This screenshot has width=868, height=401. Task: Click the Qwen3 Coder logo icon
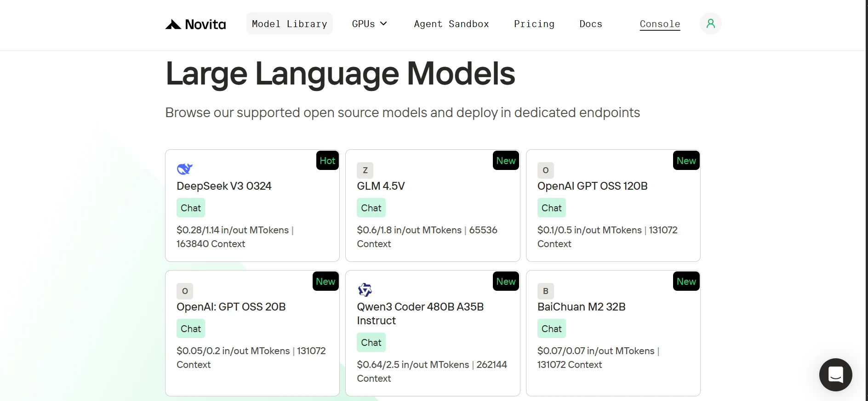point(365,290)
